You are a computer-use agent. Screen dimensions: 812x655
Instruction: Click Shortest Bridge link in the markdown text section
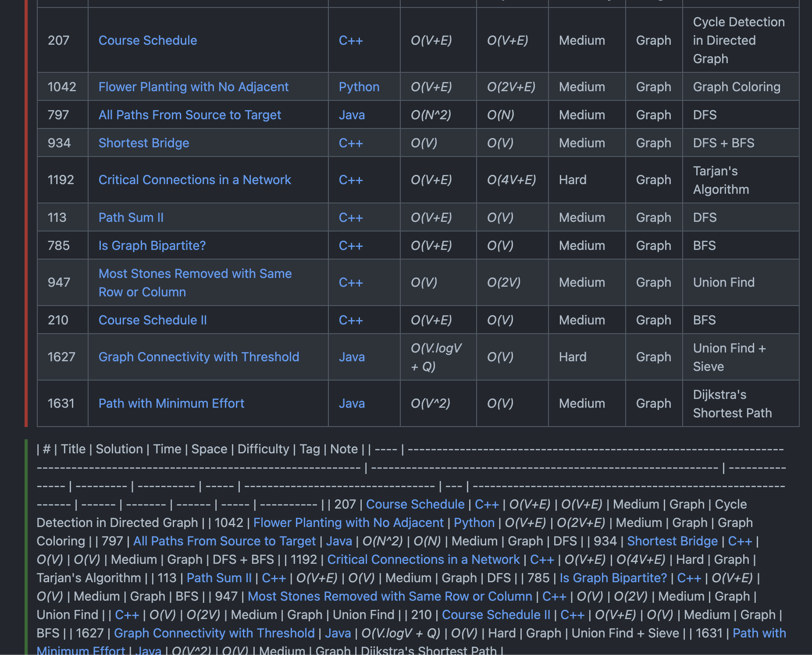coord(672,541)
